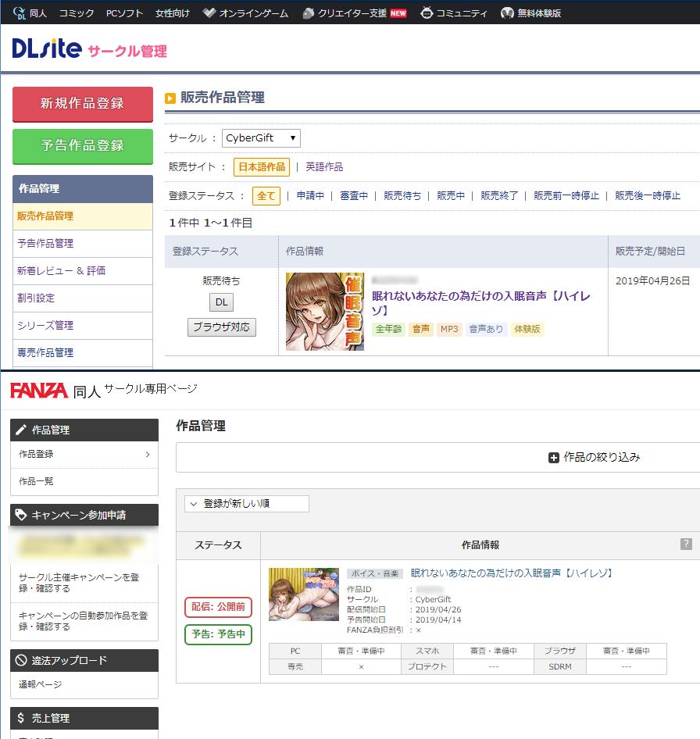Screen dimensions: 700x739
Task: Click the 予告作品登録 button
Action: [x=83, y=146]
